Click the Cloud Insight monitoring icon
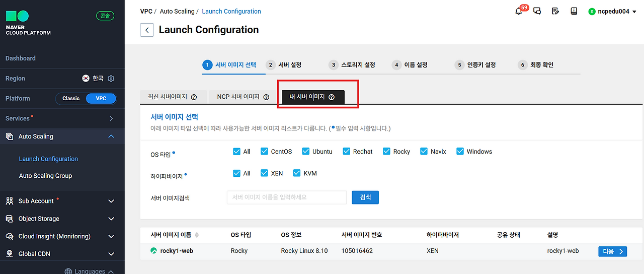This screenshot has height=274, width=644. point(10,236)
